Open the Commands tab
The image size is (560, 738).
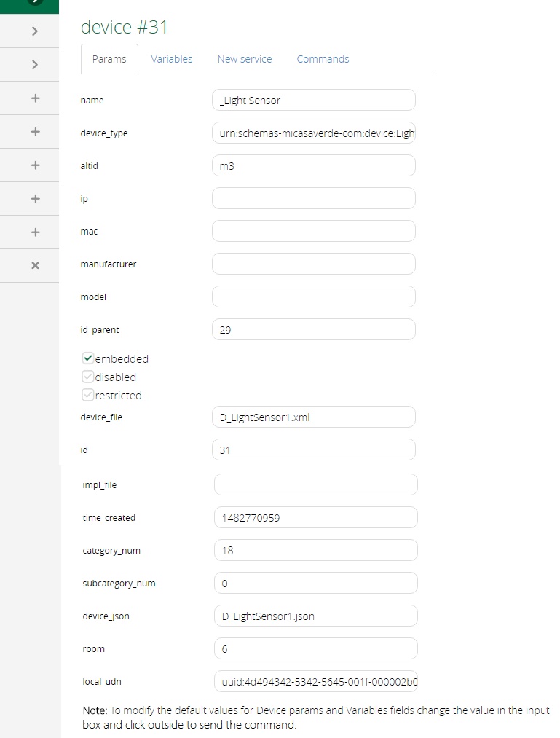pos(323,59)
